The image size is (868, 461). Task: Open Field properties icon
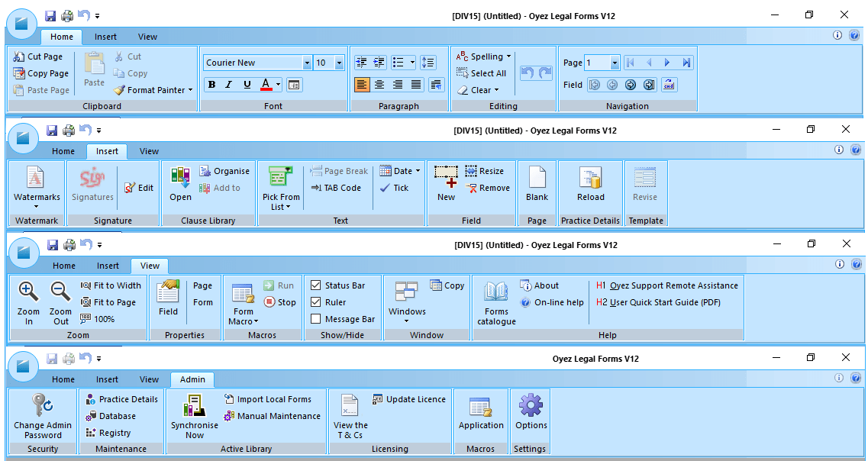tap(168, 291)
